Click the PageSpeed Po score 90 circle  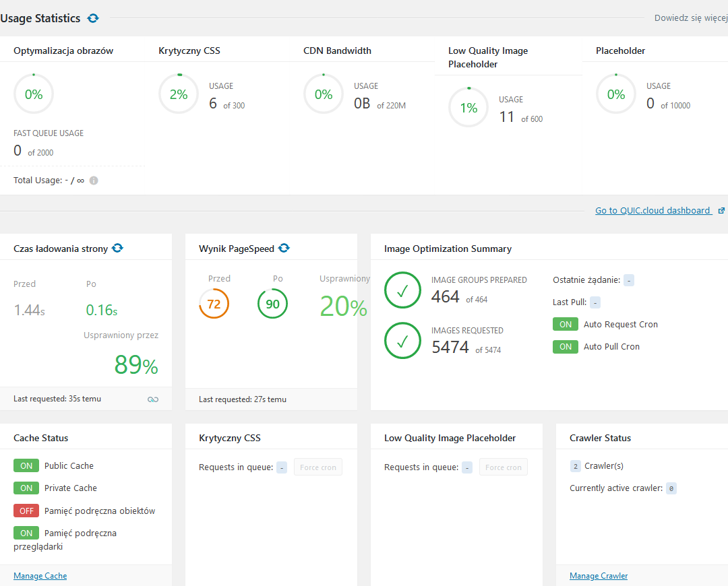(x=272, y=304)
